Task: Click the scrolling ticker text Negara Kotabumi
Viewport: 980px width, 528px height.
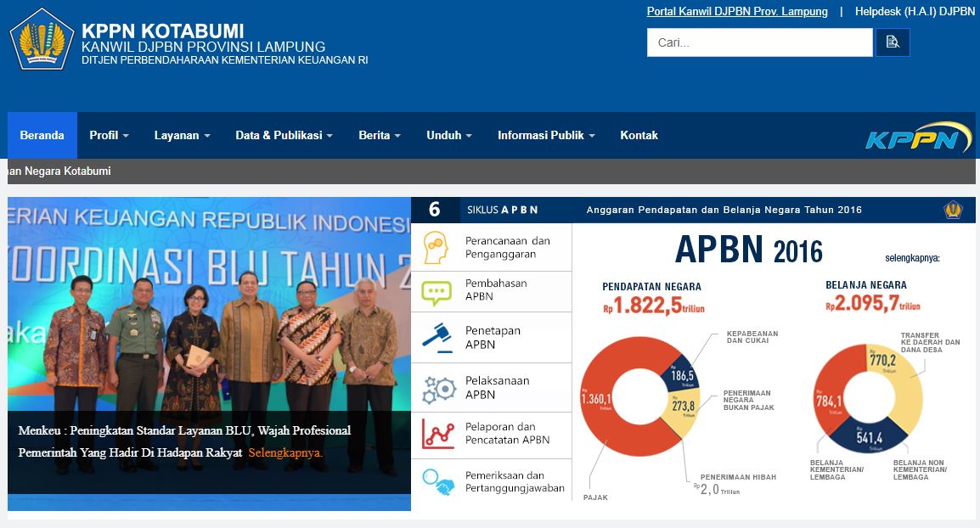Action: 59,171
